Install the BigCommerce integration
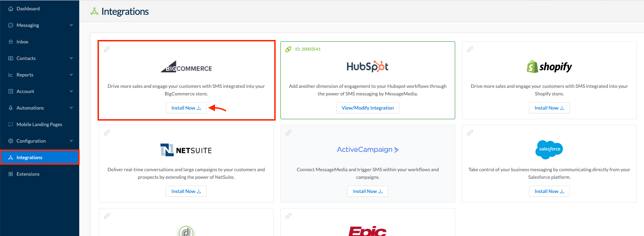 click(x=186, y=108)
